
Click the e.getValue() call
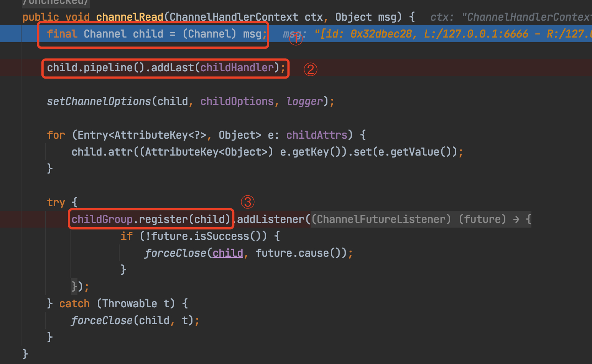pos(415,152)
